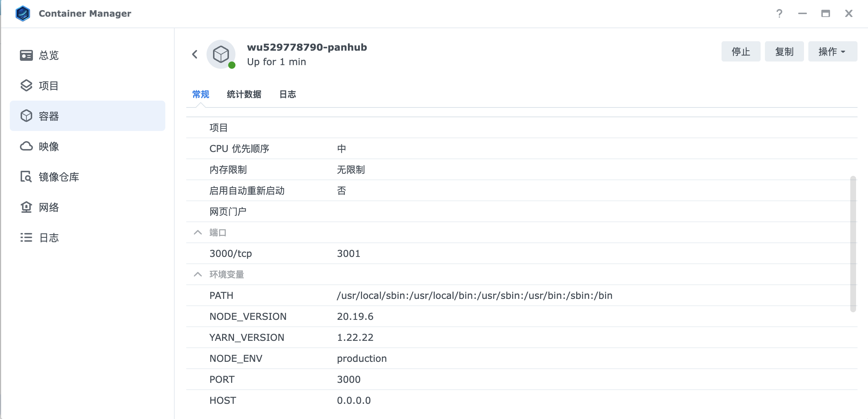
Task: Go to 镜像仓库 registry search icon
Action: click(x=26, y=177)
